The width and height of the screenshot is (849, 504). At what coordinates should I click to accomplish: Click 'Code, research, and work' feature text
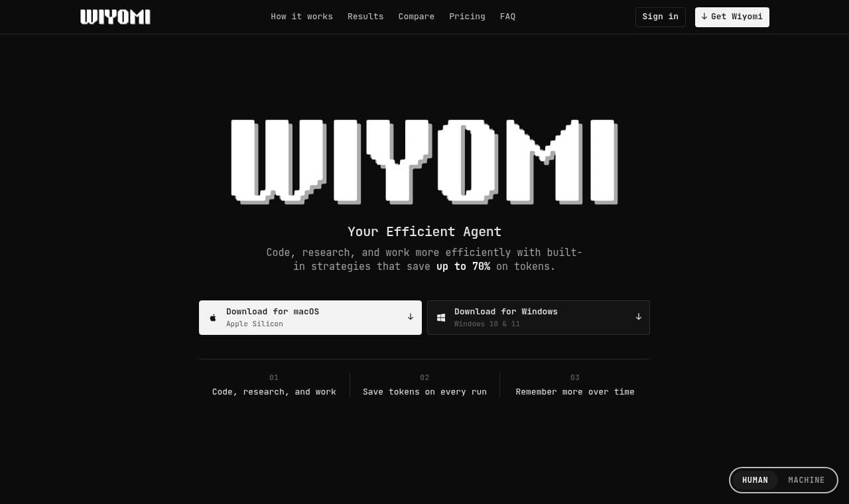(274, 392)
